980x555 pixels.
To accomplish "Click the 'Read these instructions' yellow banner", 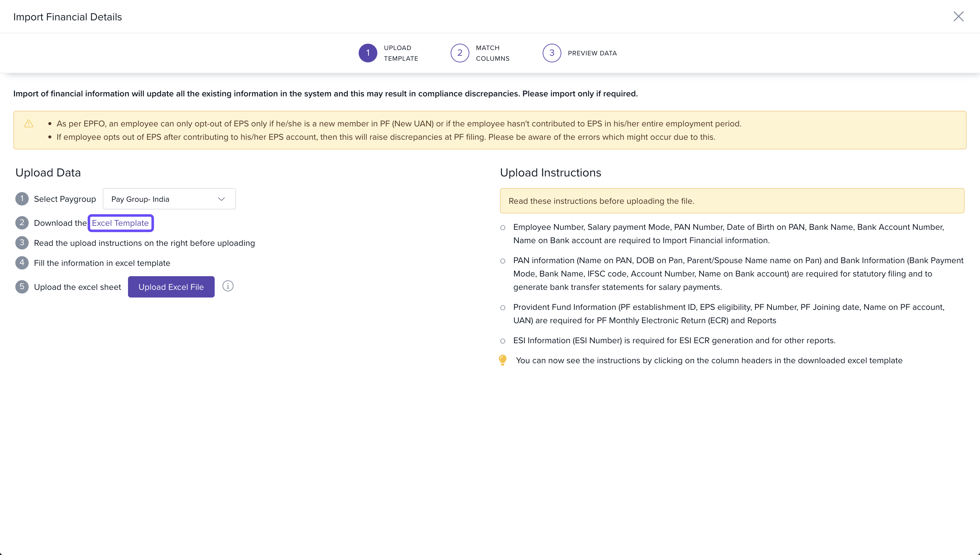I will pos(732,201).
